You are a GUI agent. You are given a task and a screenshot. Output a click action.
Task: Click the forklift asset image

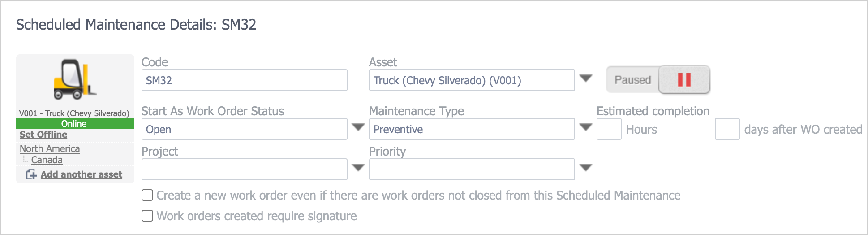pos(74,79)
